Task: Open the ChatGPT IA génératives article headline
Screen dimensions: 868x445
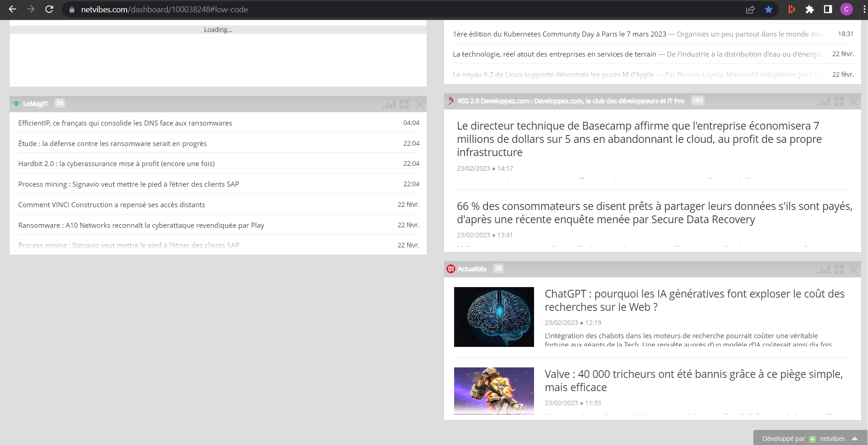Action: pyautogui.click(x=694, y=300)
